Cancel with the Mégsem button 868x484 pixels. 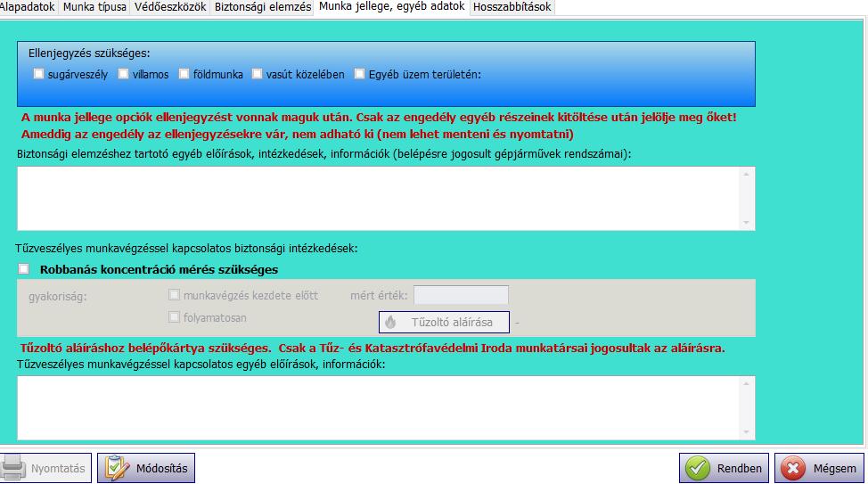(x=819, y=468)
